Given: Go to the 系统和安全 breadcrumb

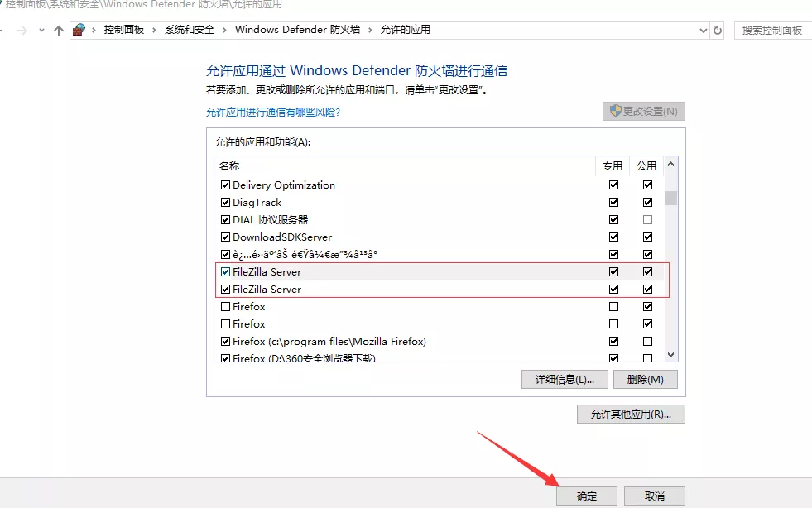Looking at the screenshot, I should point(190,30).
